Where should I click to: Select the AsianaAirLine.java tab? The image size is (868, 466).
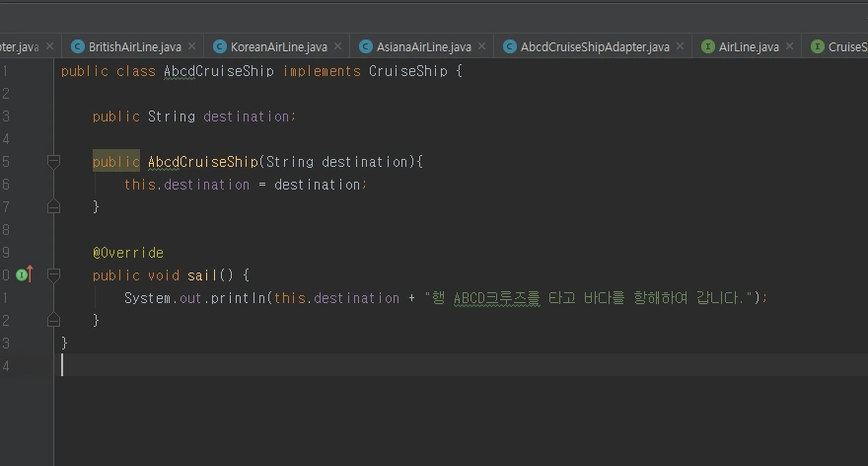(x=423, y=47)
